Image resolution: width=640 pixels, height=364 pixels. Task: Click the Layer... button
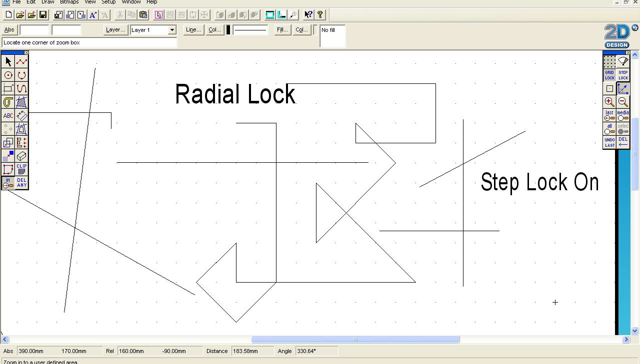click(115, 29)
